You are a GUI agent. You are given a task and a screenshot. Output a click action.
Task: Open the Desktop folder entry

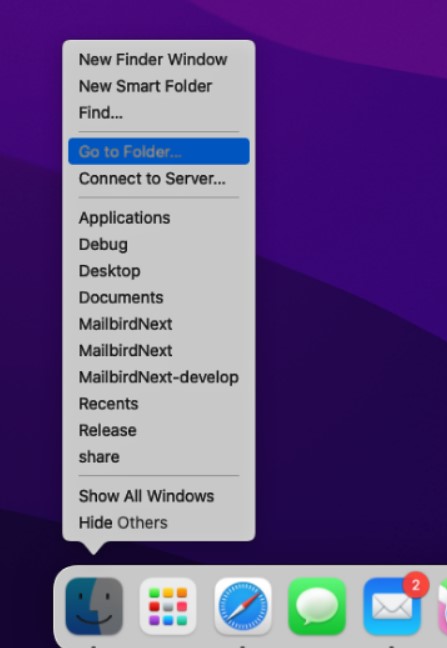pyautogui.click(x=159, y=271)
